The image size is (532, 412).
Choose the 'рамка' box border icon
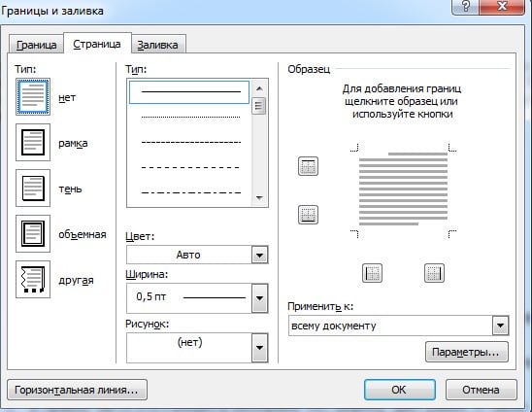pos(33,142)
